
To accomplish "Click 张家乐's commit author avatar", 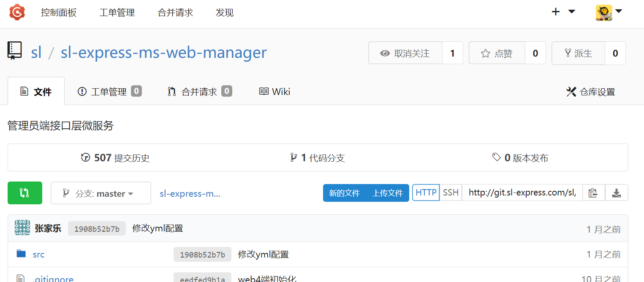I will (x=22, y=228).
